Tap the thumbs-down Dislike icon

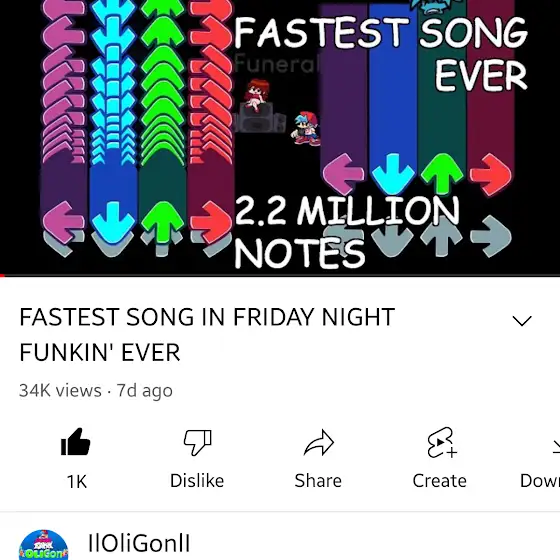pyautogui.click(x=198, y=442)
